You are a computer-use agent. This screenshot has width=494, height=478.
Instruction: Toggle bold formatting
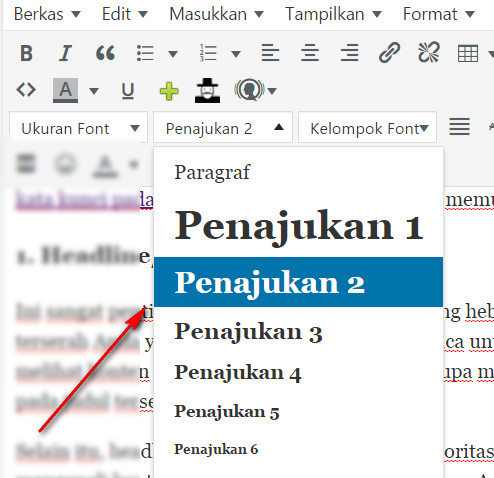click(26, 53)
